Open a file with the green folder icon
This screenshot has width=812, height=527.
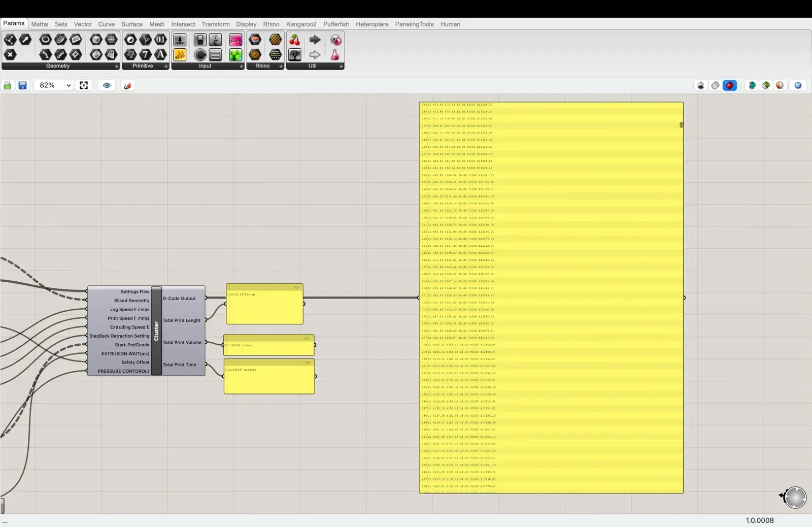[8, 85]
